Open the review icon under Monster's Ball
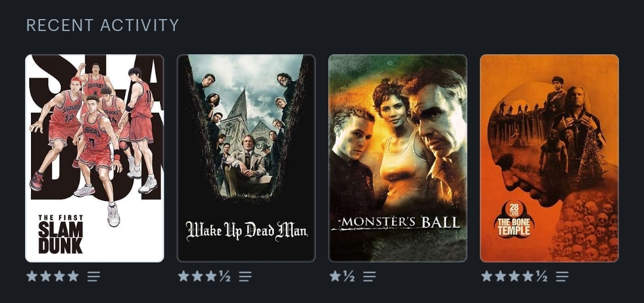644x303 pixels. point(369,276)
